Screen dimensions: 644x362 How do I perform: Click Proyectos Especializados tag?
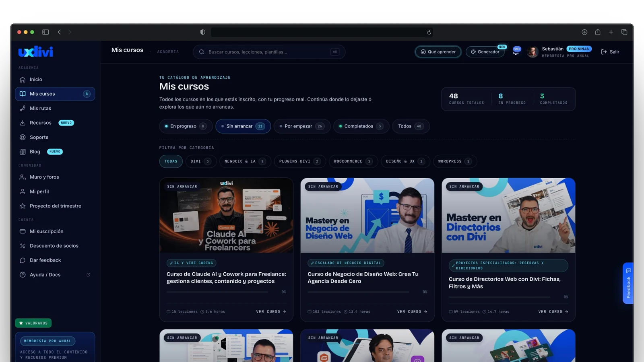[508, 265]
